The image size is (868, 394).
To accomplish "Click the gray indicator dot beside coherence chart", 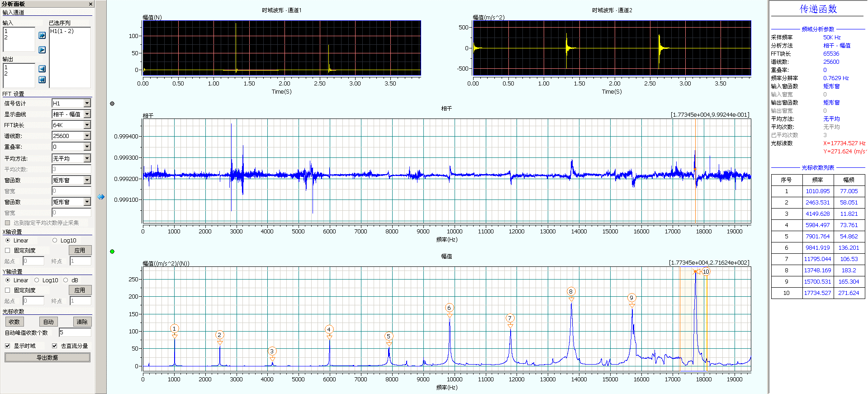I will (x=112, y=104).
